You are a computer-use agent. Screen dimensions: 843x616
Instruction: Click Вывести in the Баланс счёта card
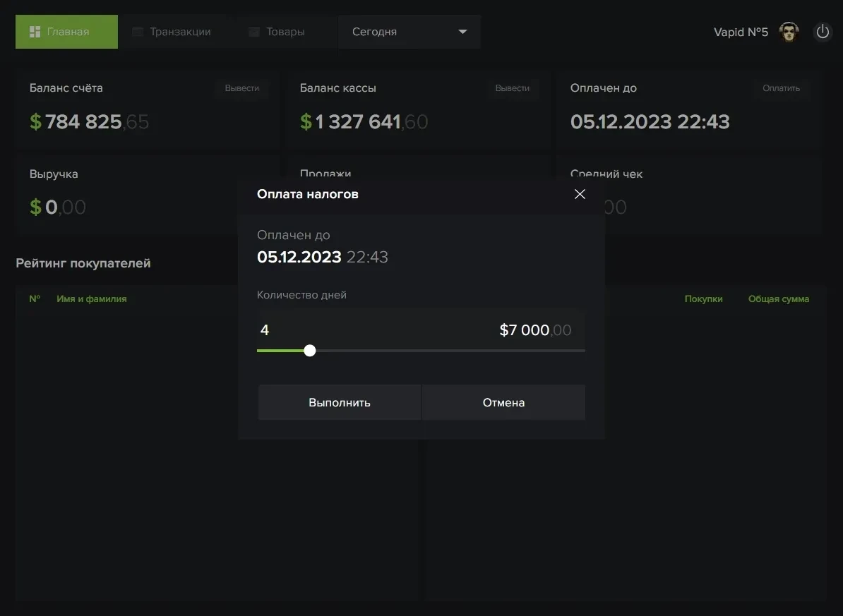click(241, 88)
